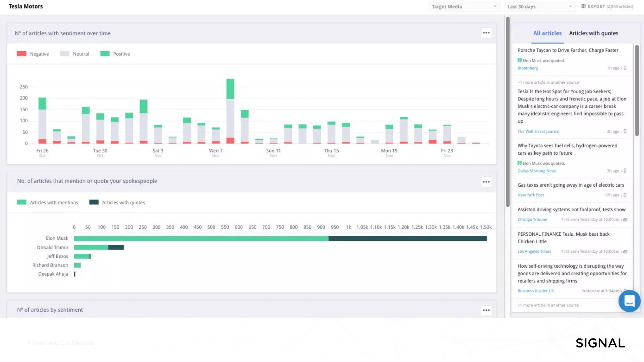Image resolution: width=644 pixels, height=362 pixels.
Task: Open the Bloomberg source link
Action: pos(528,68)
